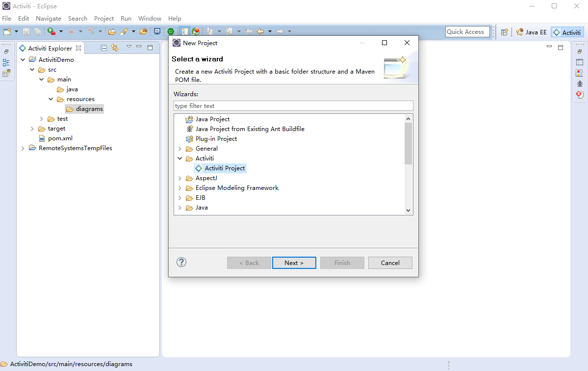
Task: Click the Cancel button in New Project
Action: [390, 263]
